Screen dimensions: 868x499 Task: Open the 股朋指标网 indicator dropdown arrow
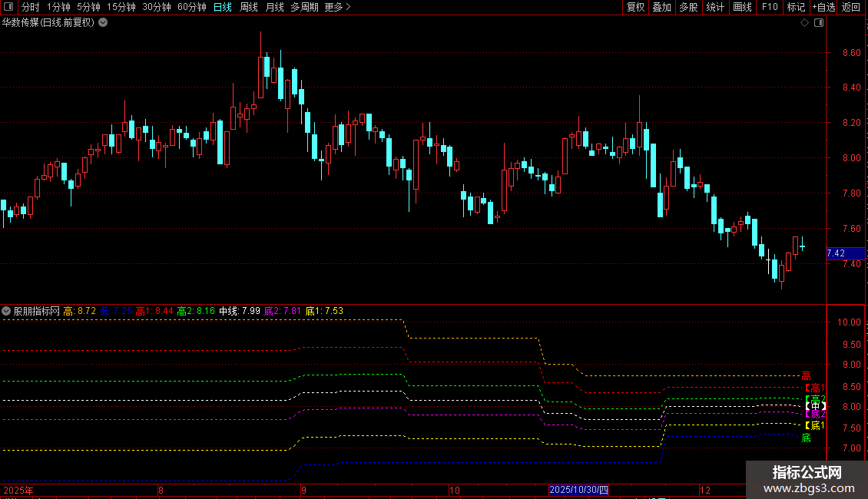[6, 311]
